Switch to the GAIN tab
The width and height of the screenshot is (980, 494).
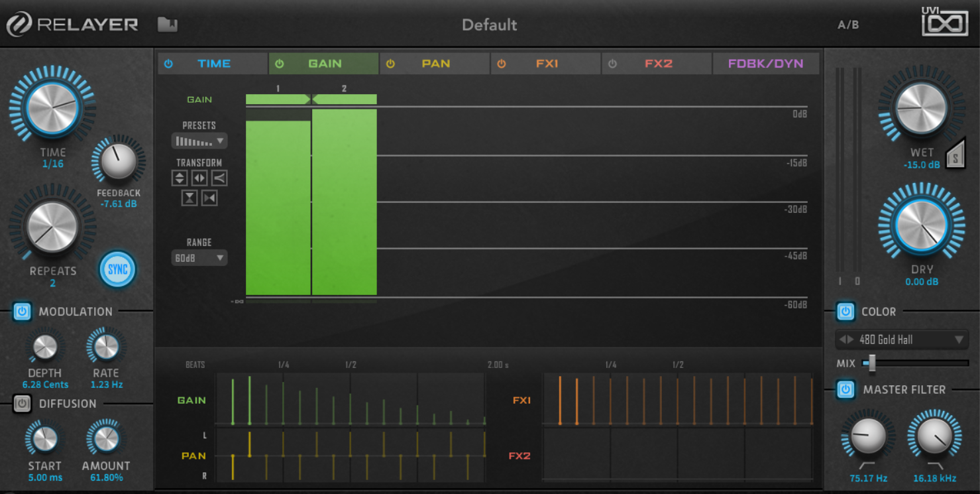click(324, 64)
